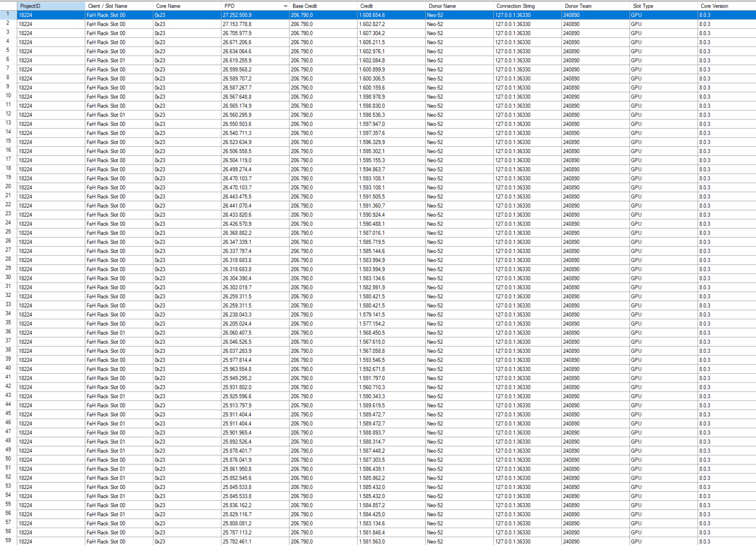Click PPD cell 27.153.778,8

click(x=237, y=24)
